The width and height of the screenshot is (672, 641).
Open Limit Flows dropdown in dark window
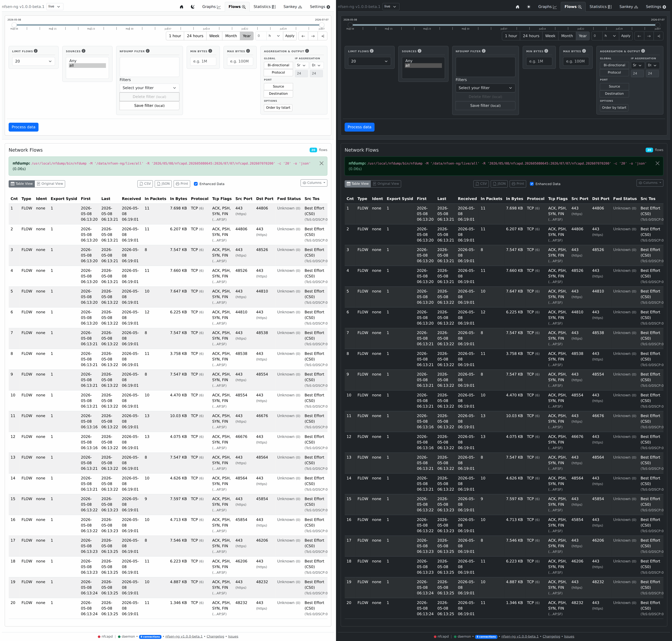tap(369, 61)
